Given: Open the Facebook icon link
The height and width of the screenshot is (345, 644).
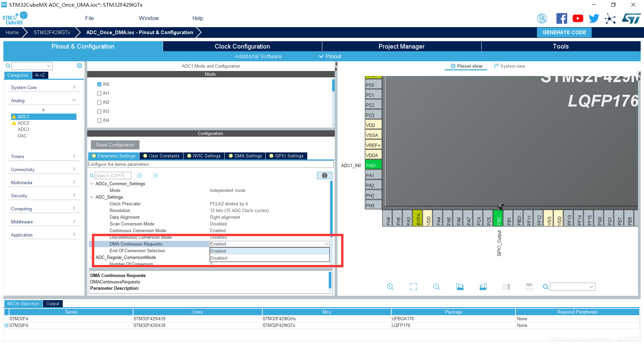Looking at the screenshot, I should (x=561, y=18).
